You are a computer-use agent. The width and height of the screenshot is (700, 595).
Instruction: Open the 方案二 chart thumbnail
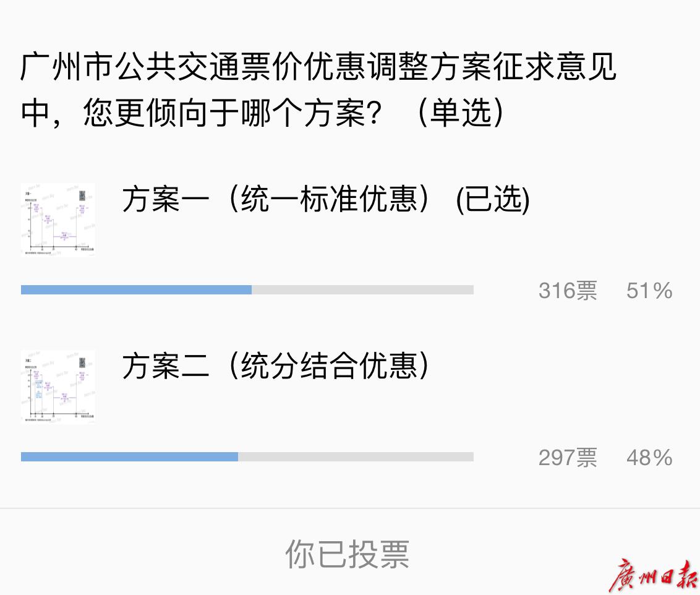tap(58, 387)
